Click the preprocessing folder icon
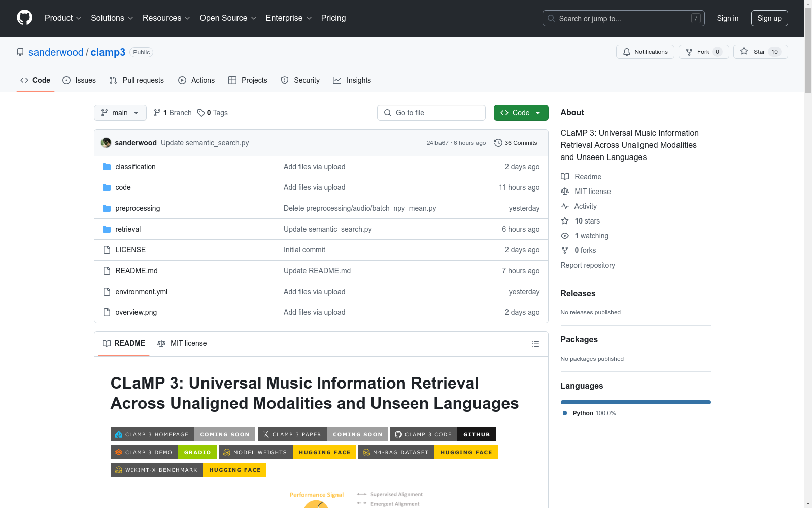Image resolution: width=812 pixels, height=508 pixels. coord(107,208)
